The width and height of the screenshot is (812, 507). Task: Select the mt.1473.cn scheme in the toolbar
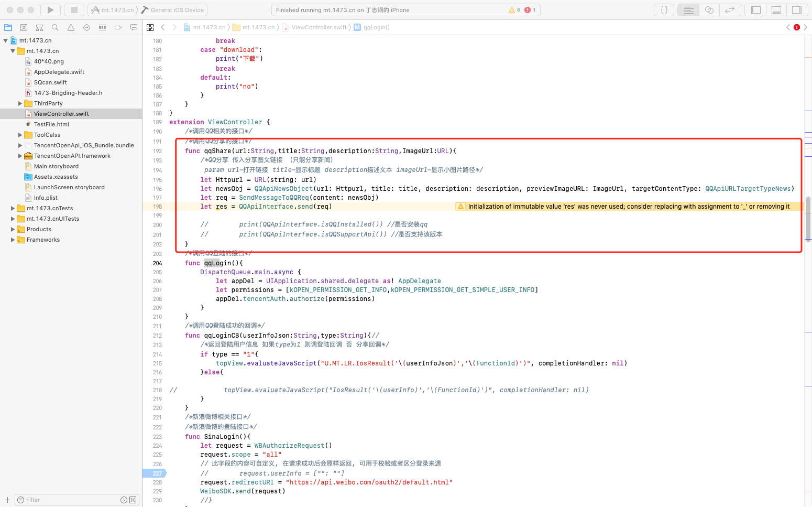tap(113, 10)
